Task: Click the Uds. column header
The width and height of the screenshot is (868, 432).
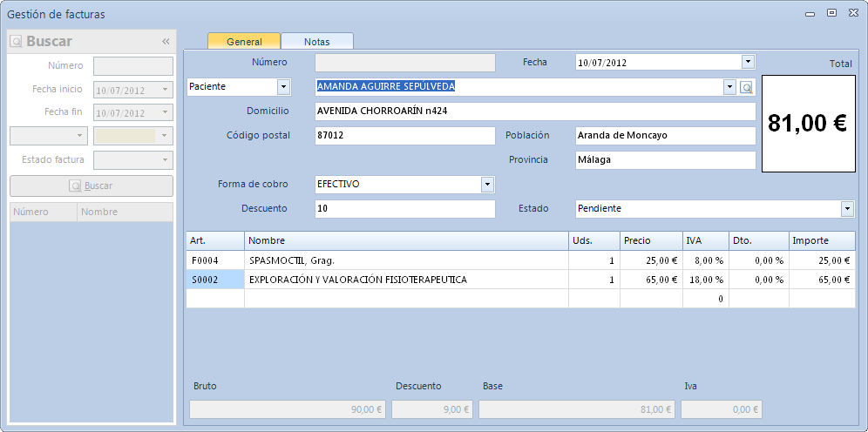Action: point(594,240)
